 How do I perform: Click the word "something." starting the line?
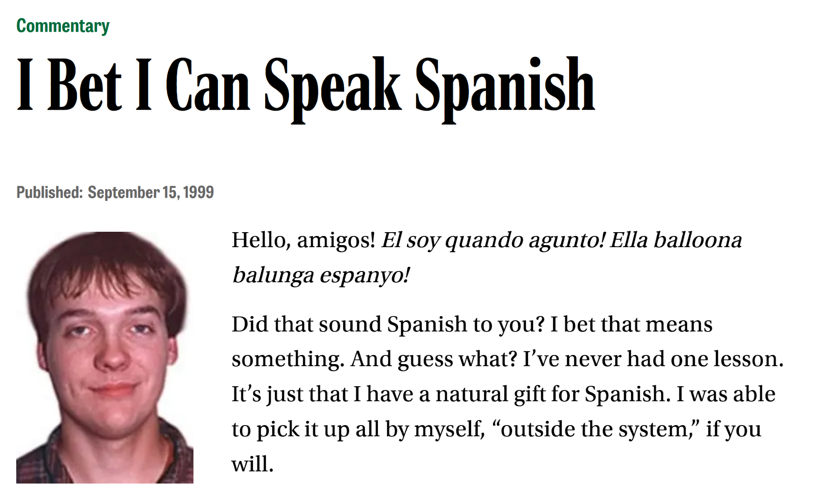(x=288, y=359)
